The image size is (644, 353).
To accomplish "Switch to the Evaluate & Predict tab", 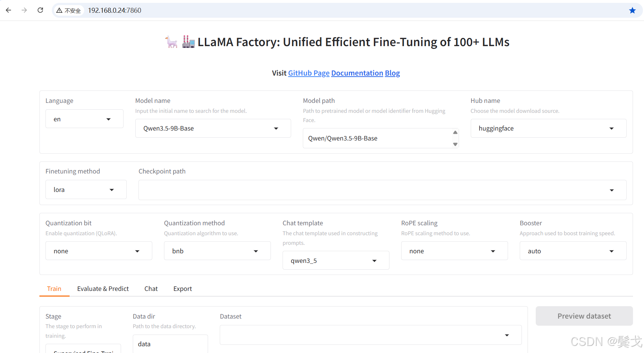I will [x=103, y=288].
